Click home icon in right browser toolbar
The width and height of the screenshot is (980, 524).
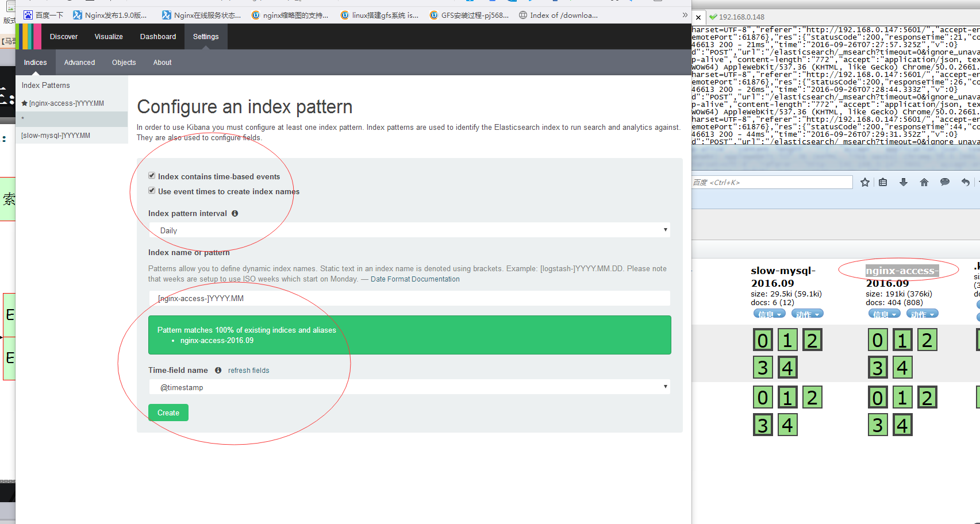(924, 182)
